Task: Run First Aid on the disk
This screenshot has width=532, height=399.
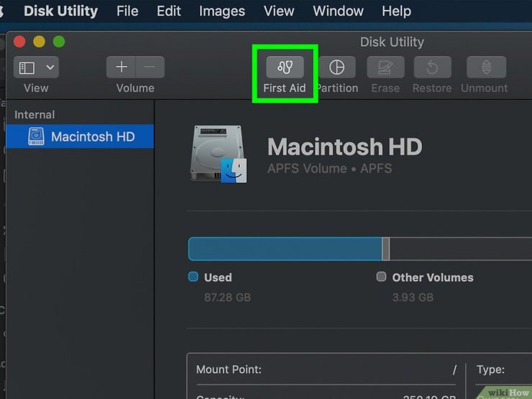Action: [x=285, y=67]
